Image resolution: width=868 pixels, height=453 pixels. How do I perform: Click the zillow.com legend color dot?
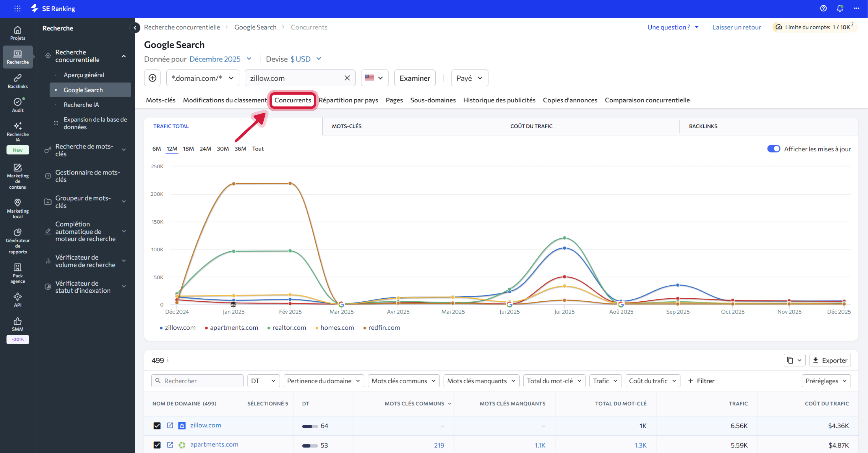pyautogui.click(x=161, y=328)
